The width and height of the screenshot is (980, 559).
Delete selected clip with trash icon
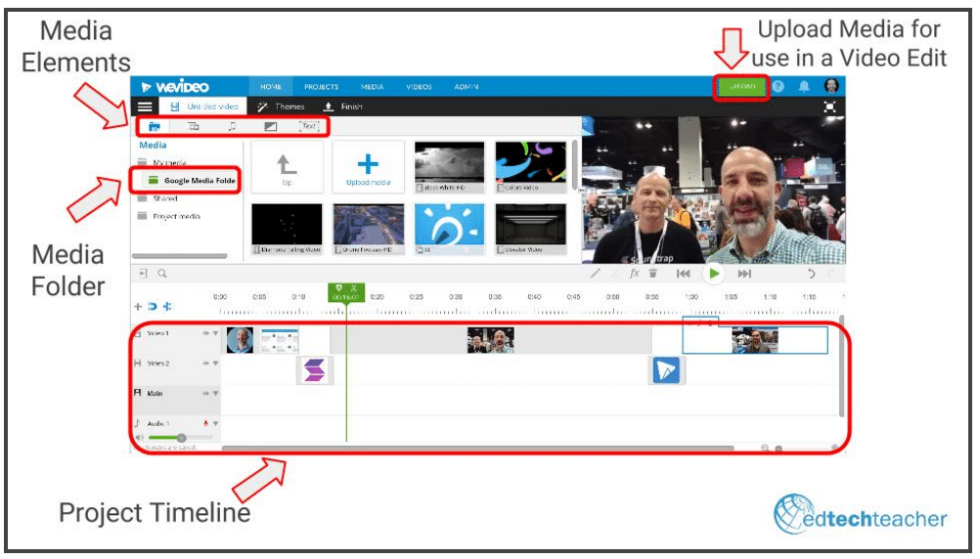tap(653, 274)
